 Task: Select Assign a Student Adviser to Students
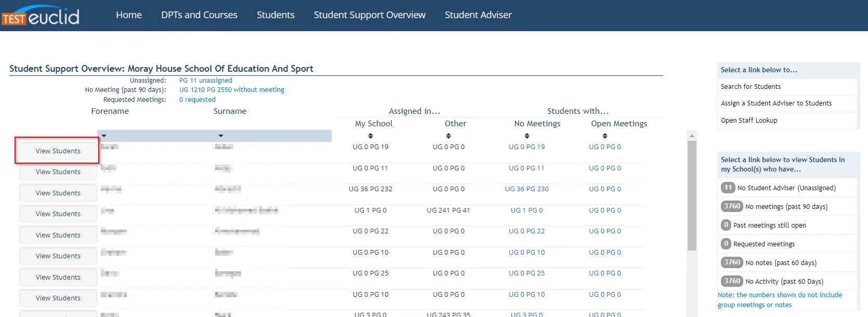(776, 103)
